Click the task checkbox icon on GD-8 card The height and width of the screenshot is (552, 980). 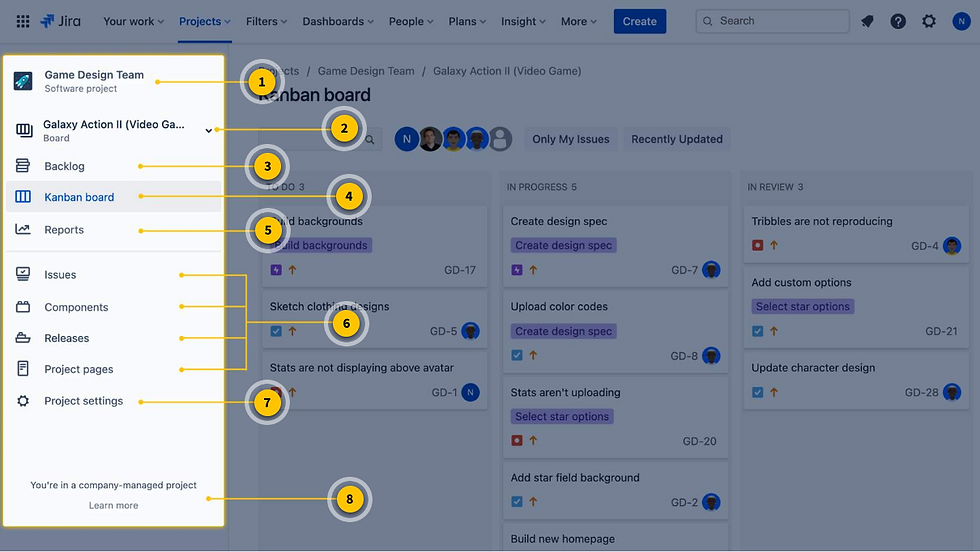coord(517,355)
